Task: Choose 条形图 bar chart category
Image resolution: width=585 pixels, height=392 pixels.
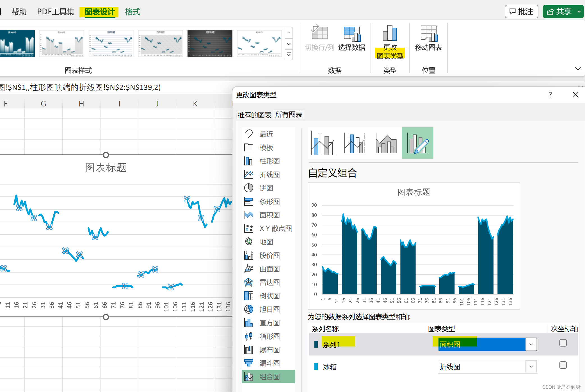Action: (268, 202)
